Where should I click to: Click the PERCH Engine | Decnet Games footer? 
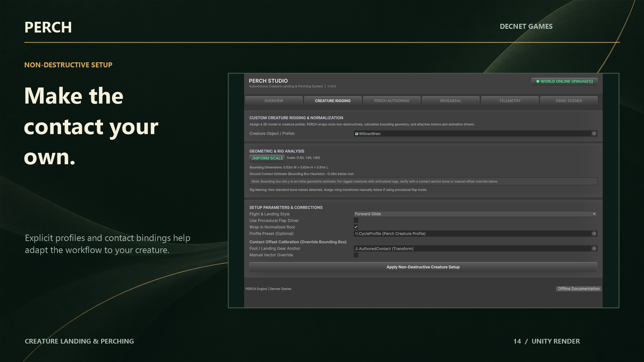click(268, 289)
